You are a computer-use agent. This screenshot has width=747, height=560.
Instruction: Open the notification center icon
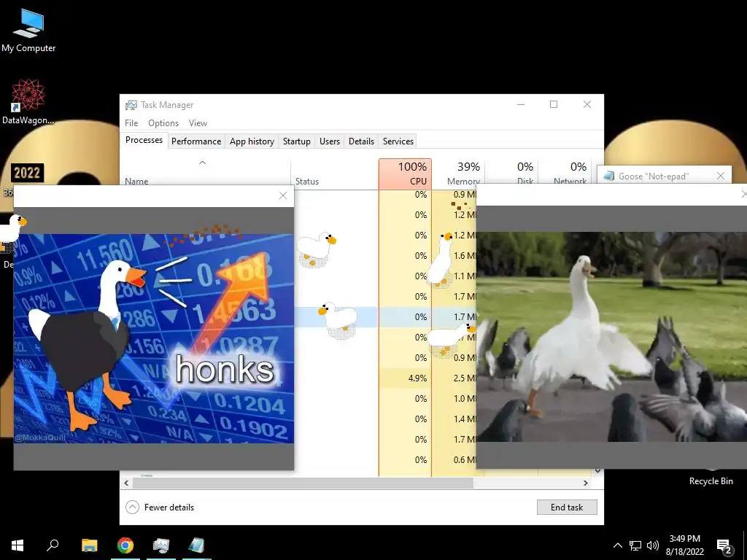pos(724,546)
